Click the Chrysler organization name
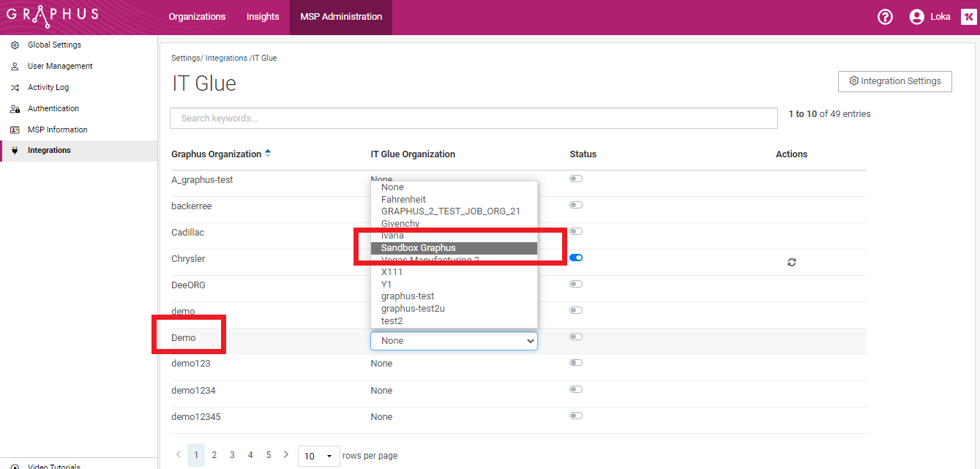Viewport: 980px width, 469px height. point(188,259)
